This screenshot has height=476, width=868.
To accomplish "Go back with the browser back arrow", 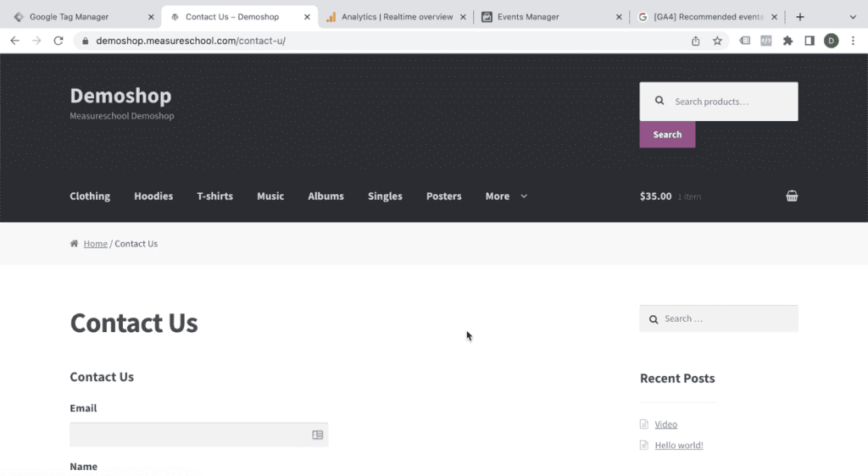I will (x=15, y=41).
